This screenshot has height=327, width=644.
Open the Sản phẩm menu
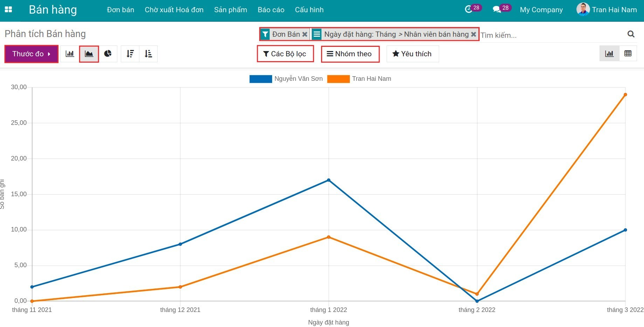(x=230, y=10)
